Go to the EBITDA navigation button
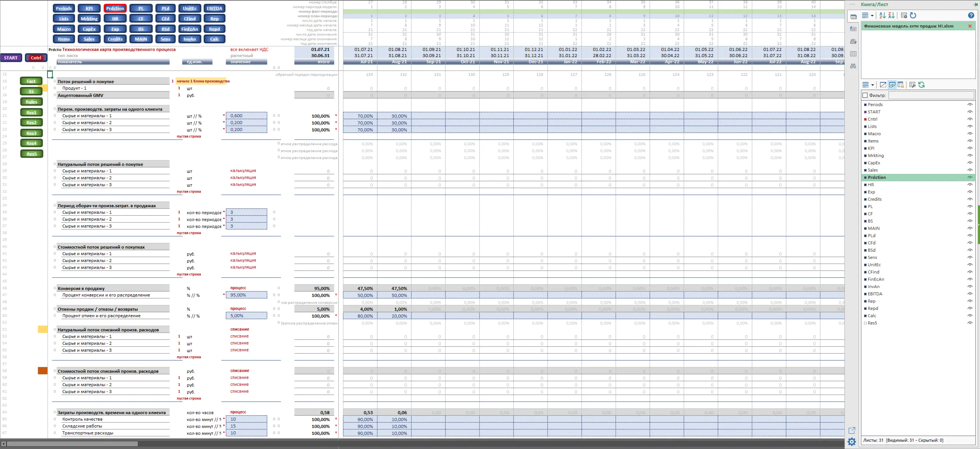The image size is (980, 449). 214,8
